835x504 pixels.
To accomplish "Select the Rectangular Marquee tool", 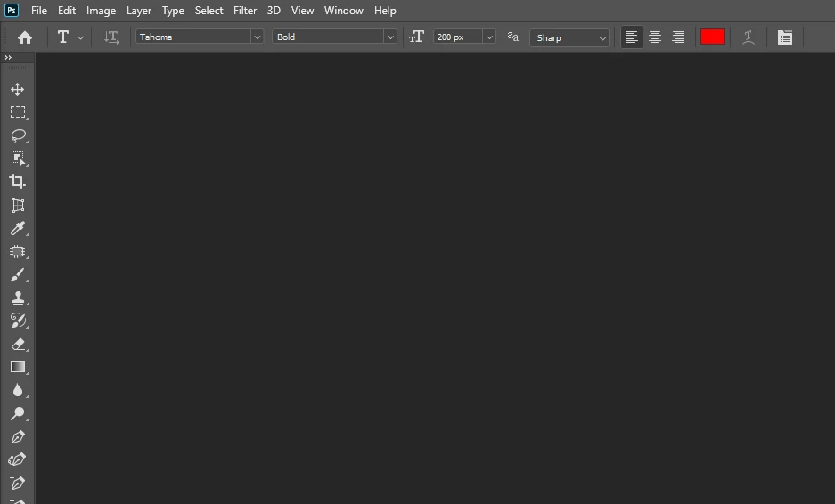I will click(x=18, y=112).
